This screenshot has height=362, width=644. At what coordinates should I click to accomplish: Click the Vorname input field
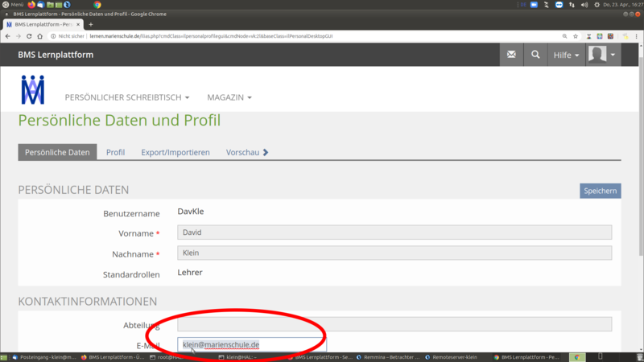point(394,232)
